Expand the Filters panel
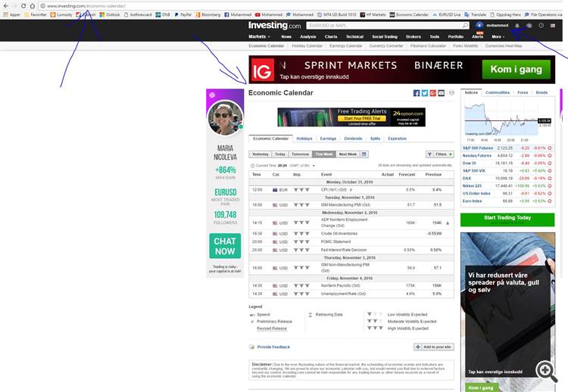 440,154
